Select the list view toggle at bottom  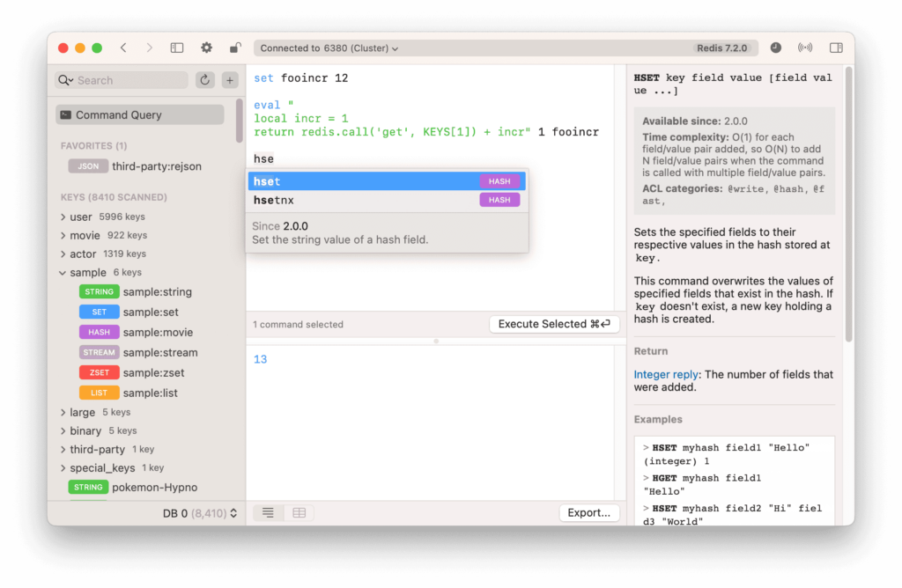(268, 512)
